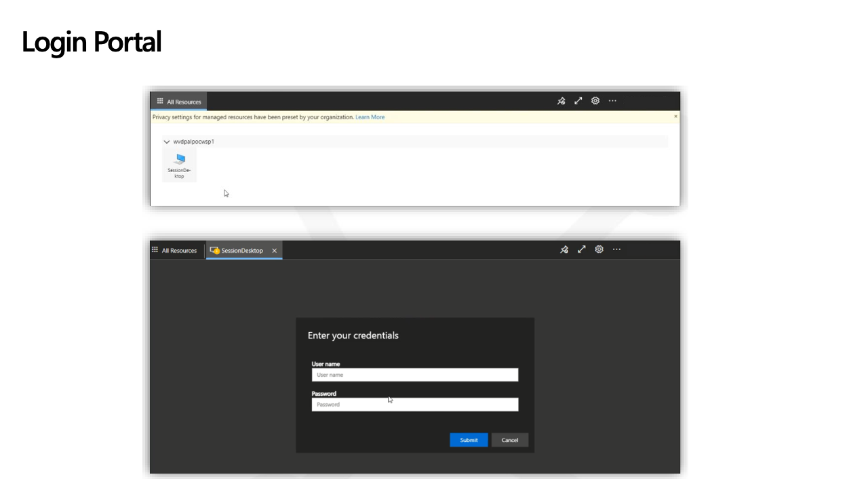
Task: Close the SessionDesktop tab
Action: click(275, 251)
